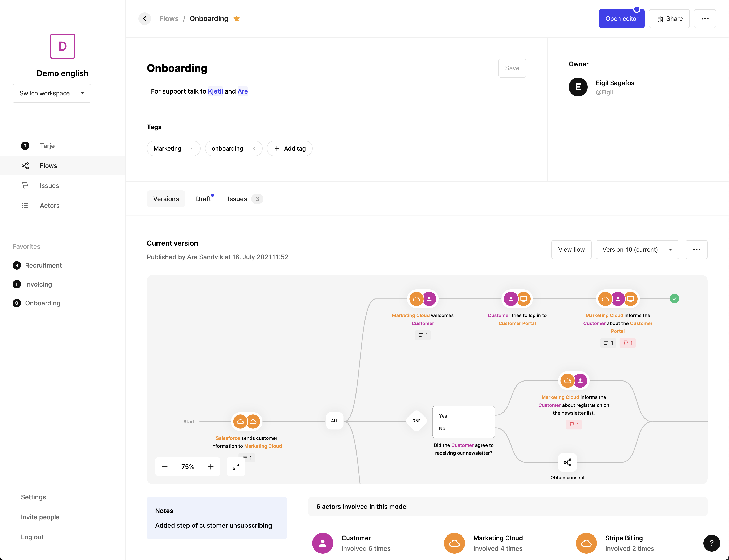Viewport: 729px width, 560px height.
Task: Select Flows in the sidebar
Action: (x=48, y=165)
